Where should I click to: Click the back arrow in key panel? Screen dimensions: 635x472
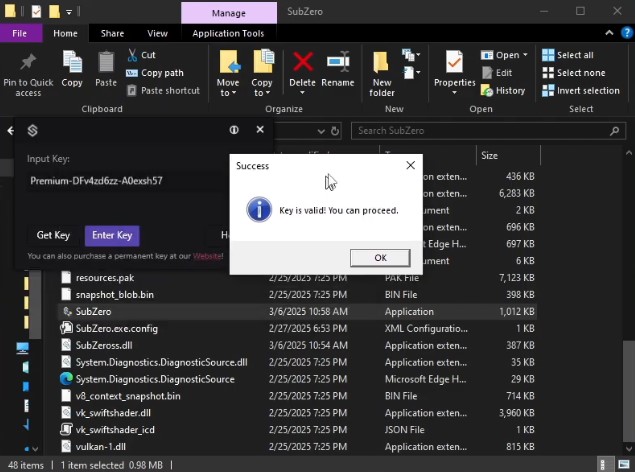[11, 130]
